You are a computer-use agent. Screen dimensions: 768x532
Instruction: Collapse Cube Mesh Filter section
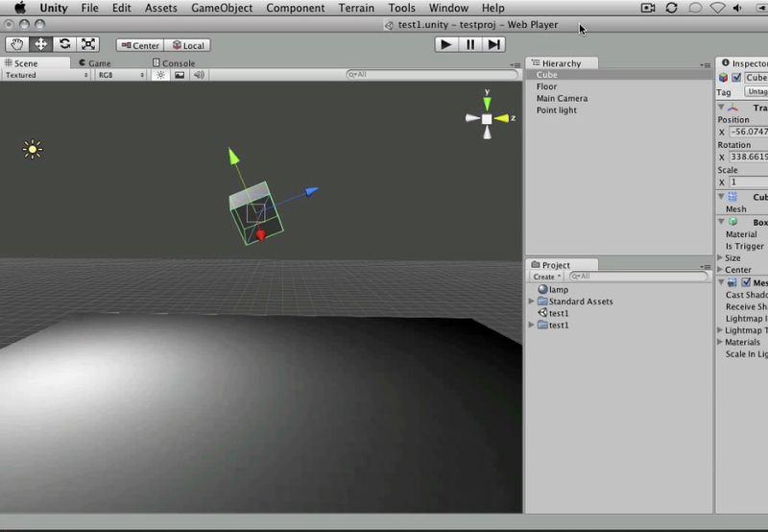(x=721, y=196)
